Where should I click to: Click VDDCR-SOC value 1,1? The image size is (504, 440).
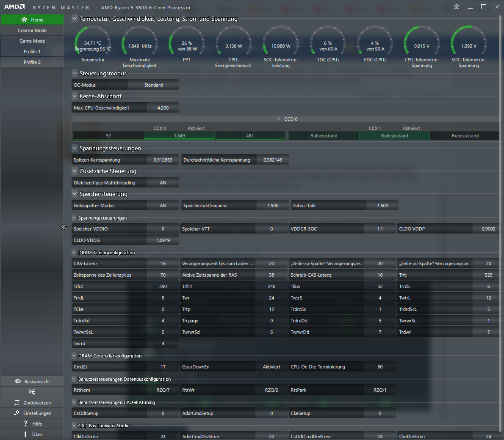point(380,228)
